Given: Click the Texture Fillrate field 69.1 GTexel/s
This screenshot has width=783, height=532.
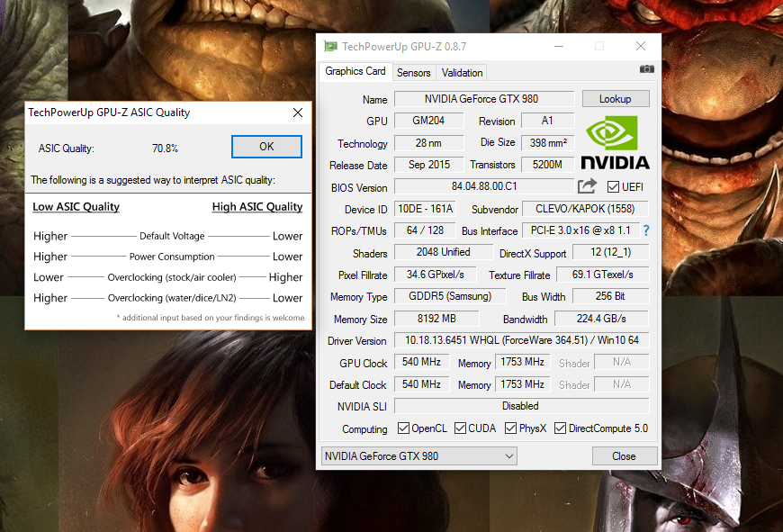Looking at the screenshot, I should [x=603, y=275].
